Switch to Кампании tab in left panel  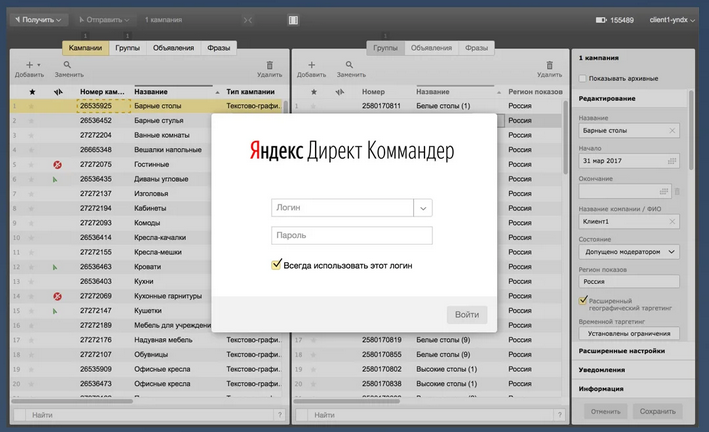(x=85, y=48)
